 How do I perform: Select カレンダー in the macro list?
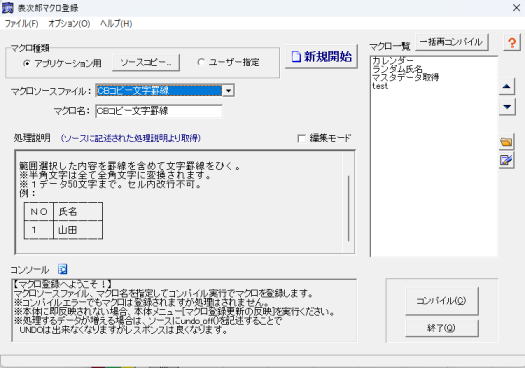click(x=393, y=61)
